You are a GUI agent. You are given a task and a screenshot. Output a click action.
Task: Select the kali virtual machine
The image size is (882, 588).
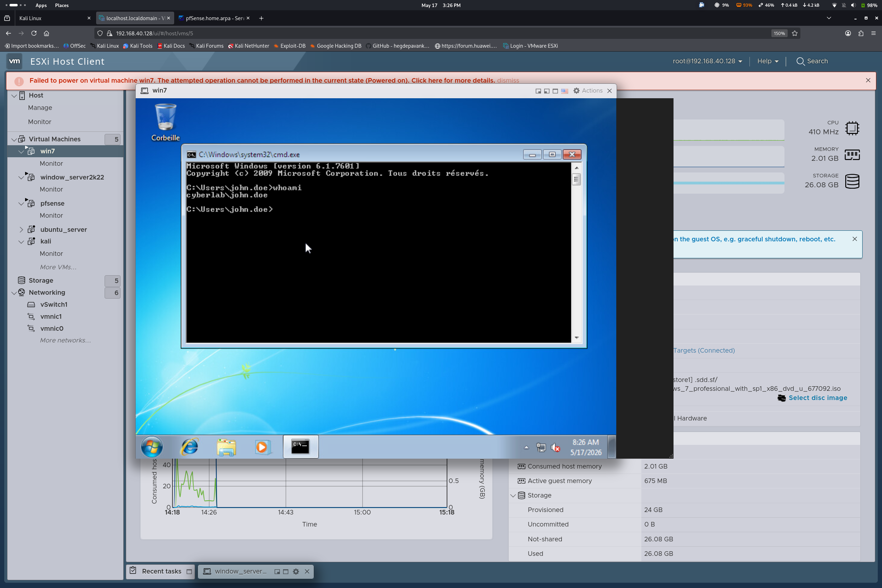pos(45,241)
